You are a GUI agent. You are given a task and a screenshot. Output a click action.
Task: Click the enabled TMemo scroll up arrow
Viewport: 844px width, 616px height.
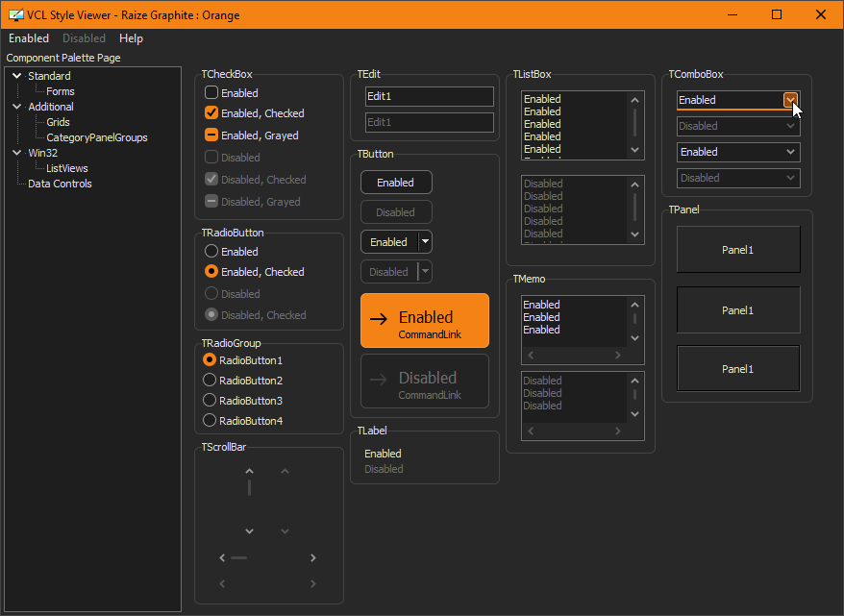pyautogui.click(x=634, y=305)
